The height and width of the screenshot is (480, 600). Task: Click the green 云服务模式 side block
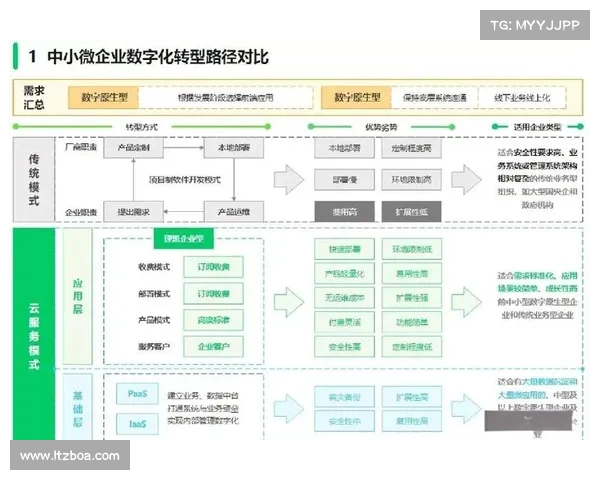point(34,334)
